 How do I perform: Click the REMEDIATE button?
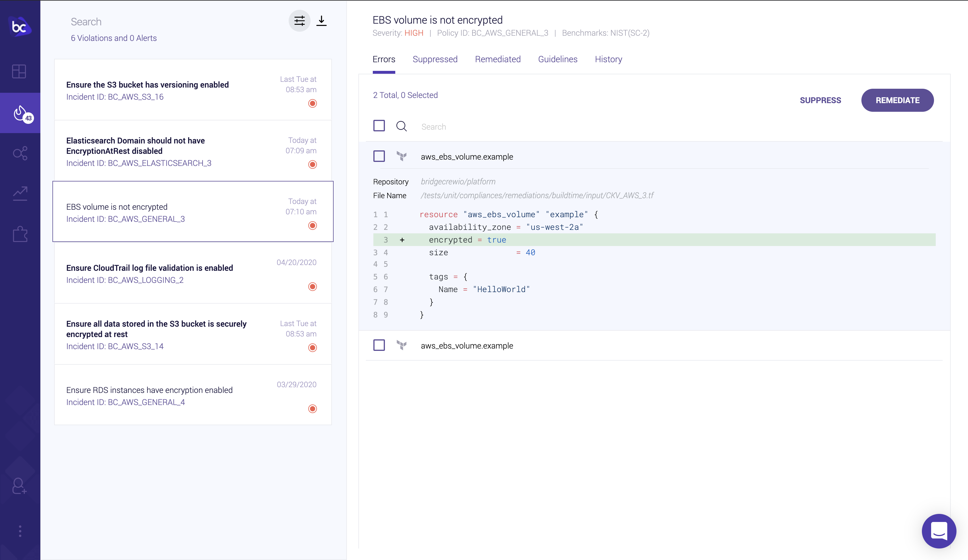coord(898,100)
